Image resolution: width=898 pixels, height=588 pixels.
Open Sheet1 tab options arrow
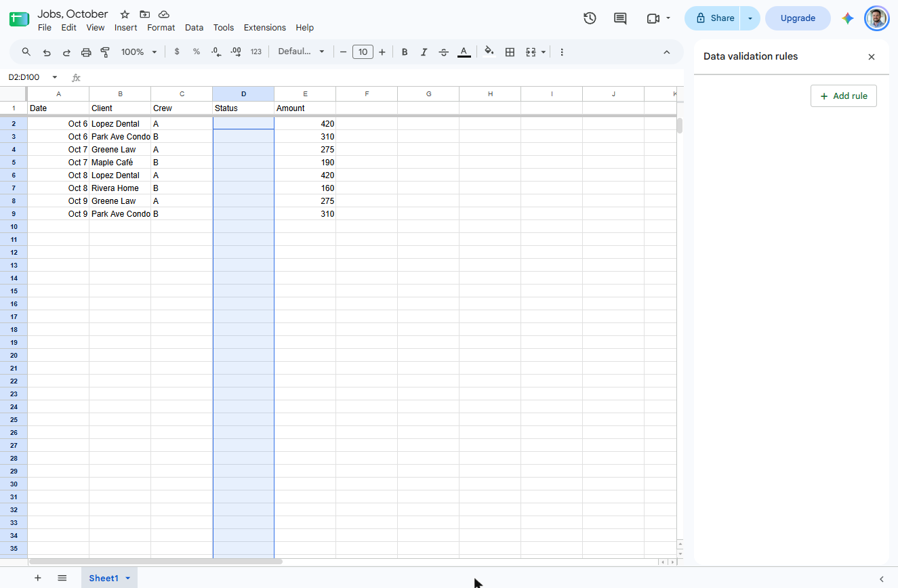[x=127, y=578]
